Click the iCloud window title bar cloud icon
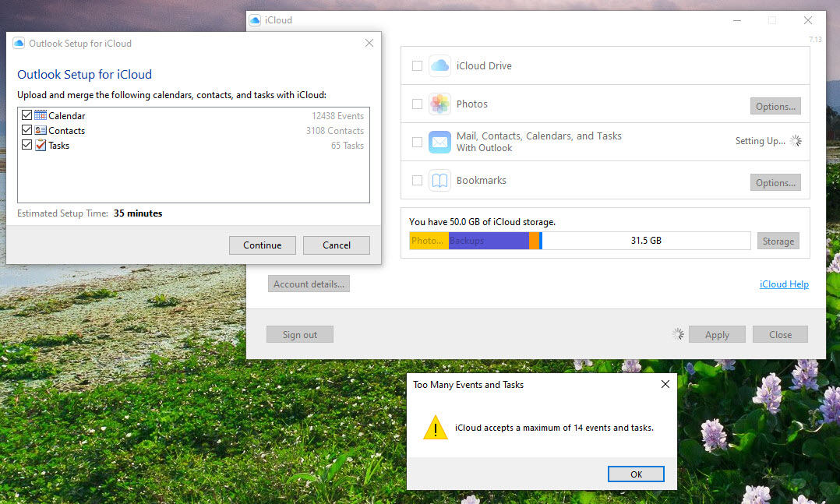840x504 pixels. point(255,20)
